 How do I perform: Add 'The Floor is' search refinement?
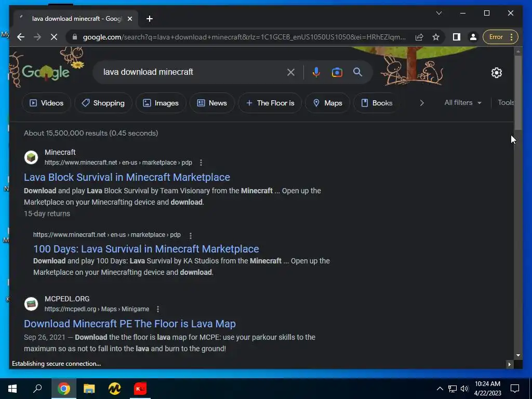tap(270, 103)
